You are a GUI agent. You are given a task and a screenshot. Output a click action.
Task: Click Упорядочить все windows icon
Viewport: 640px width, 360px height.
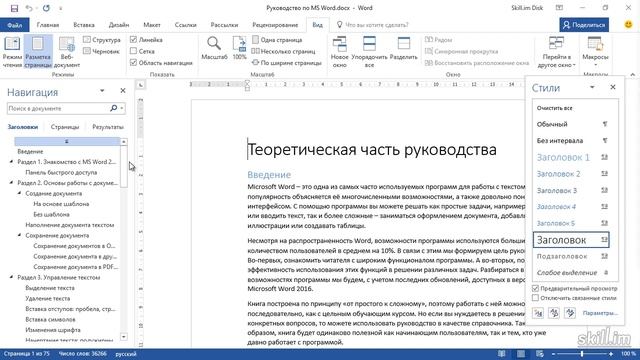(x=369, y=52)
